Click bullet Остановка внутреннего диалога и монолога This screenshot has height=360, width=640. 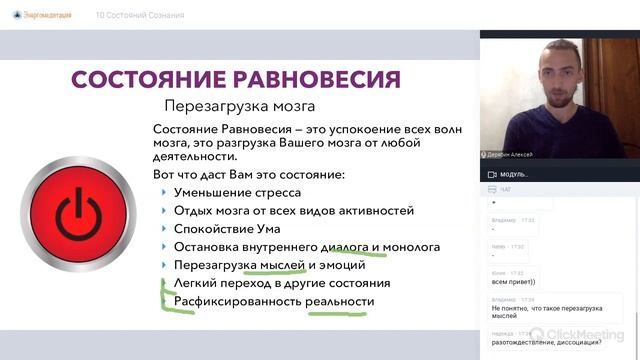pos(307,247)
